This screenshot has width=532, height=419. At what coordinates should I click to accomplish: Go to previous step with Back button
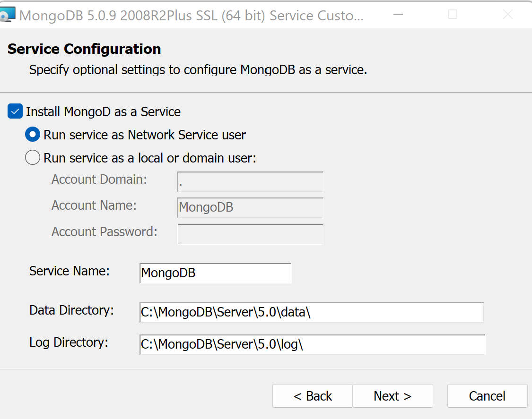pos(313,396)
